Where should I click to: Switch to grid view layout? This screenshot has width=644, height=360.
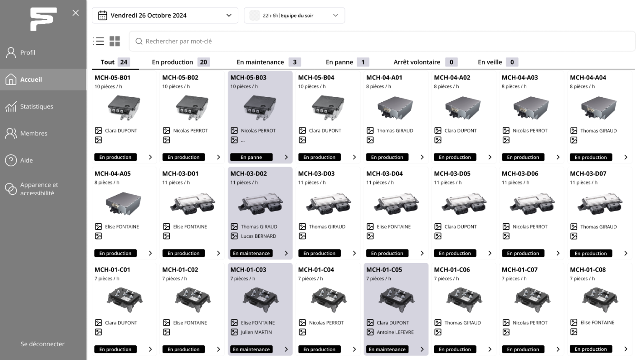[x=114, y=41]
